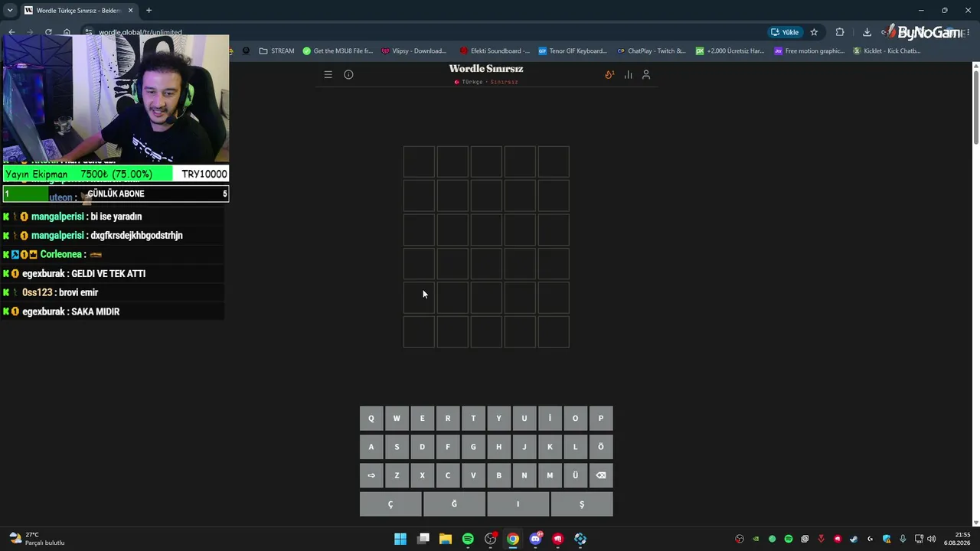Close the Wordle Türkçe Sınırsız tab
980x551 pixels.
coord(131,11)
